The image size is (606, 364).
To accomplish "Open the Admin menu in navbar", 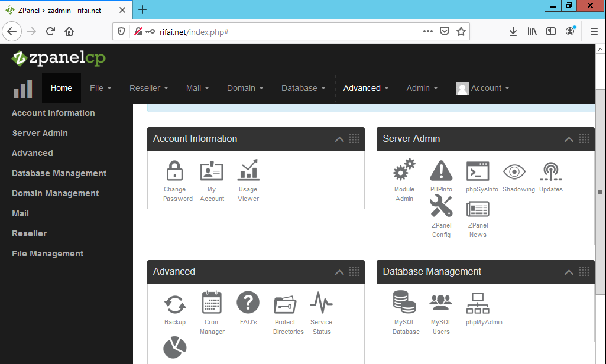I will pos(422,88).
